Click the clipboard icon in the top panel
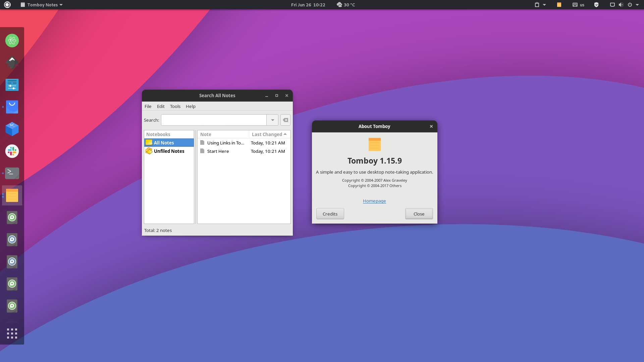 point(536,5)
